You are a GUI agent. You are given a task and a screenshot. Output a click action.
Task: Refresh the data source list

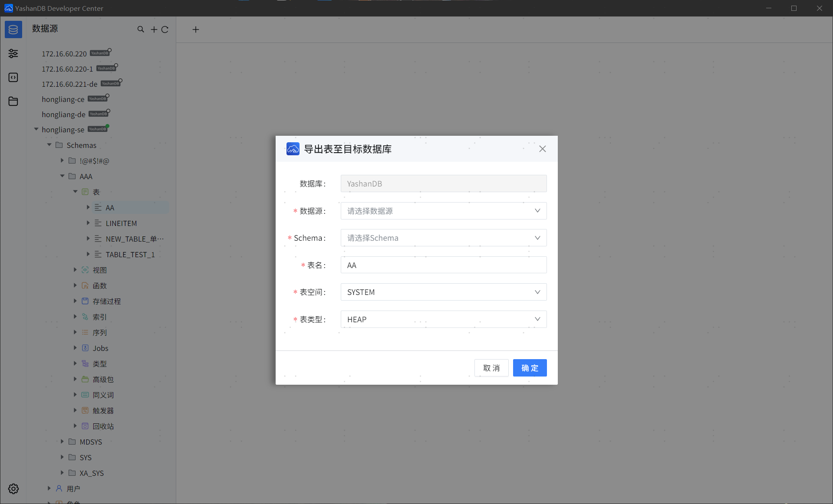tap(165, 29)
